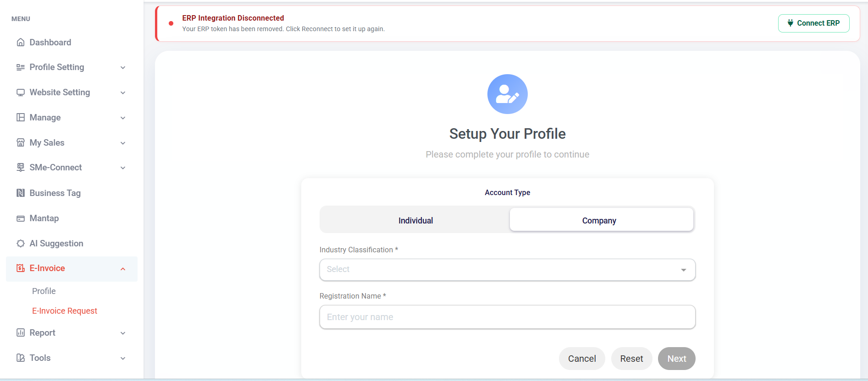Click the plug icon on Connect ERP
Image resolution: width=868 pixels, height=381 pixels.
[790, 23]
